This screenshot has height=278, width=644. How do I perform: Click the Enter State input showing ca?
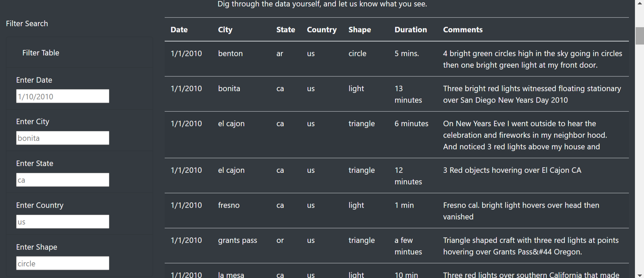(62, 180)
